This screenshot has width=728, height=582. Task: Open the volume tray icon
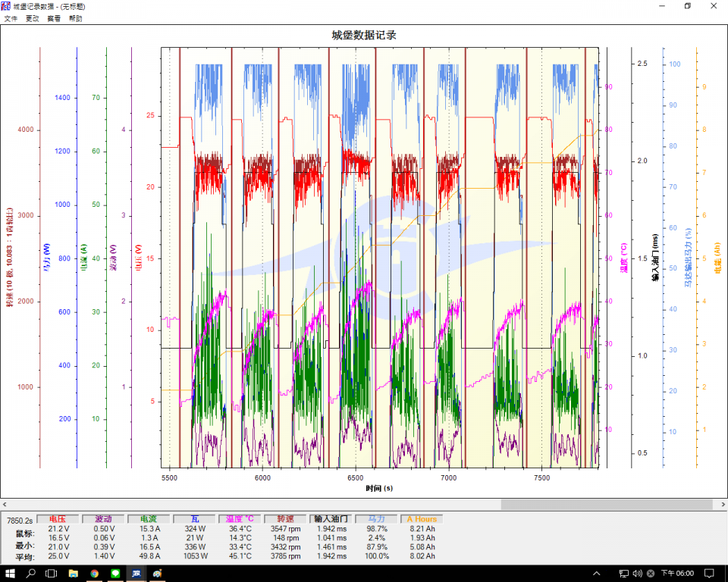coord(638,573)
